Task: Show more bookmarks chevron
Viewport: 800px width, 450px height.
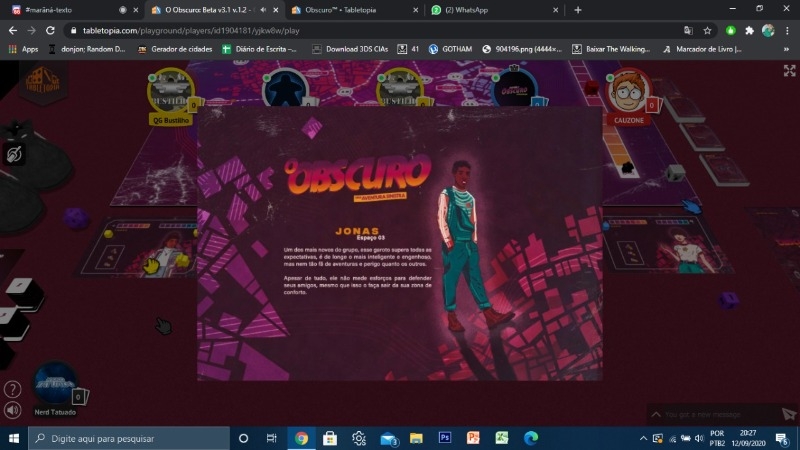Action: pos(786,49)
